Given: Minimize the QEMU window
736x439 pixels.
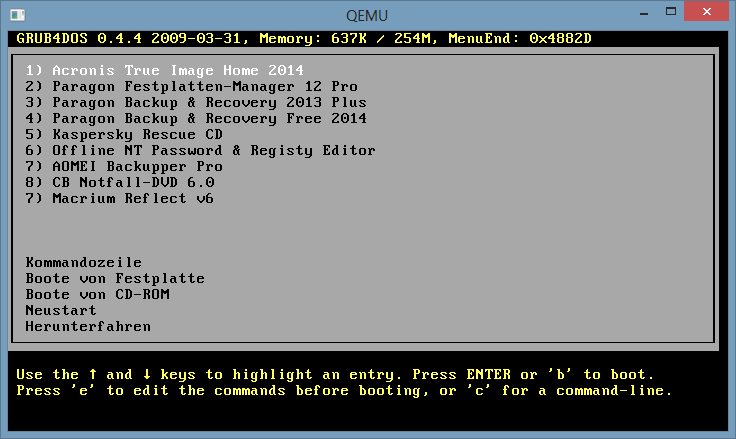Looking at the screenshot, I should tap(644, 13).
